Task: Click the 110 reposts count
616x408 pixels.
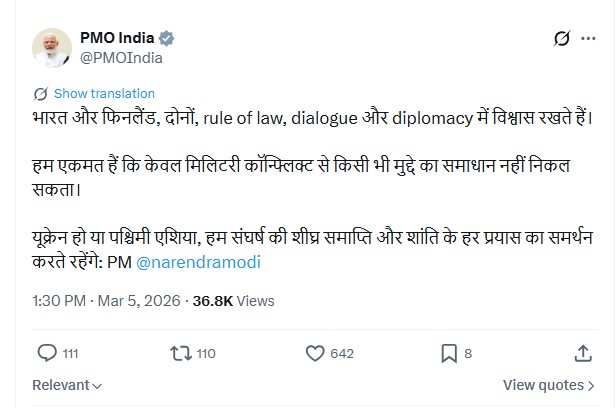Action: [207, 352]
